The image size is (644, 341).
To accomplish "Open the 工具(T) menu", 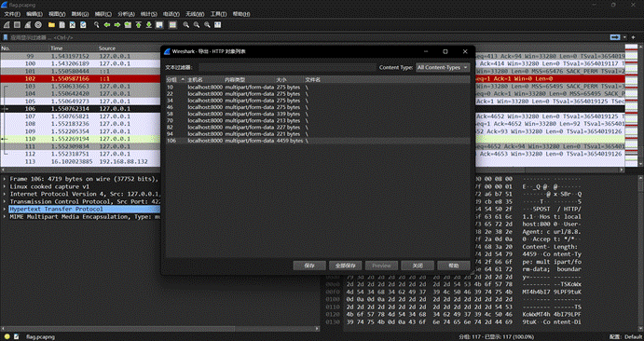I will pos(218,14).
